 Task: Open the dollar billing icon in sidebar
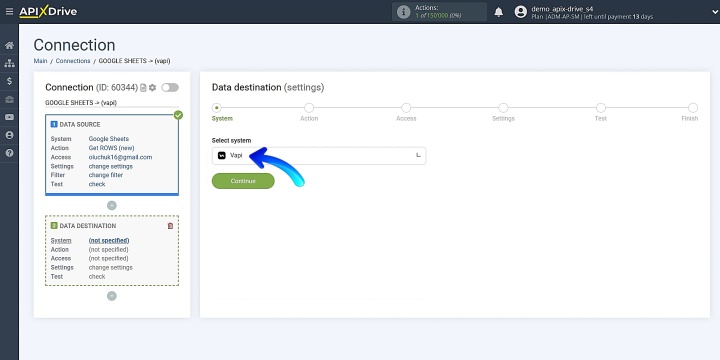point(9,81)
